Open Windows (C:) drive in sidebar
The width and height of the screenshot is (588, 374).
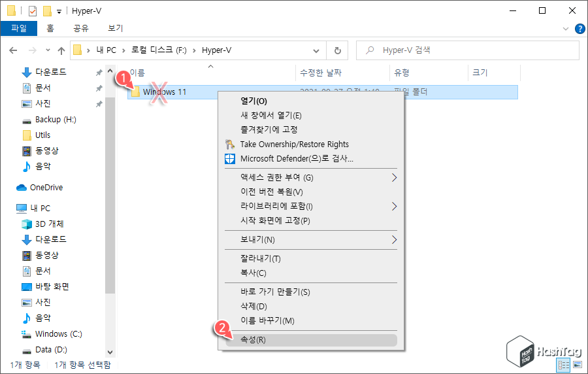59,334
